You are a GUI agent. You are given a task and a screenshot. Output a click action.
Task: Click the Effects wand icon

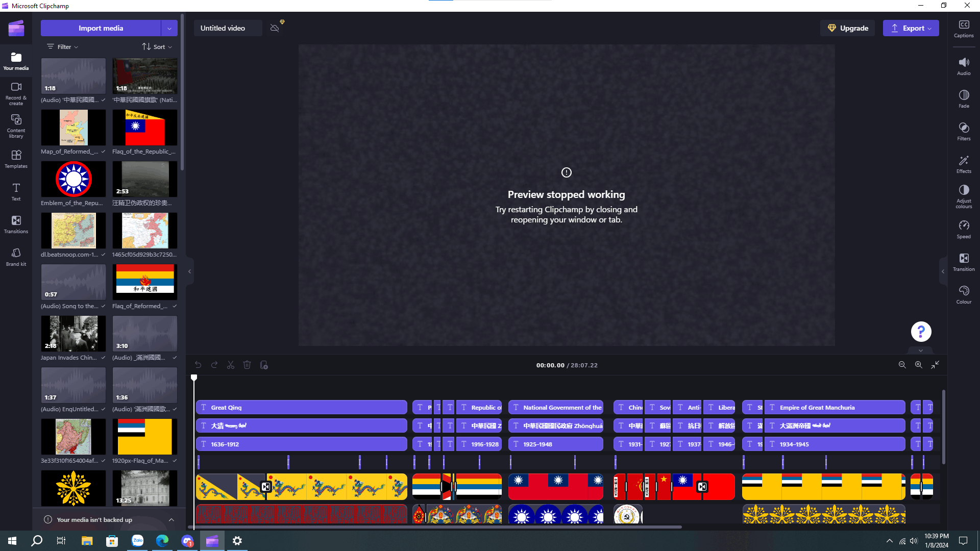point(964,164)
